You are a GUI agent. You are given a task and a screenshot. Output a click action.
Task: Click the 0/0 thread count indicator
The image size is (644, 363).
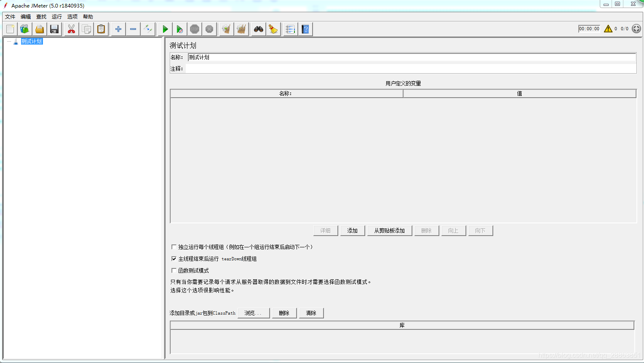[624, 29]
